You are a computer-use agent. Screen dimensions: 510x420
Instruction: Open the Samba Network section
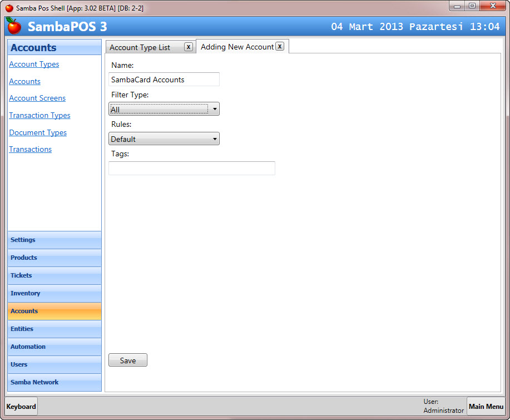[x=55, y=383]
